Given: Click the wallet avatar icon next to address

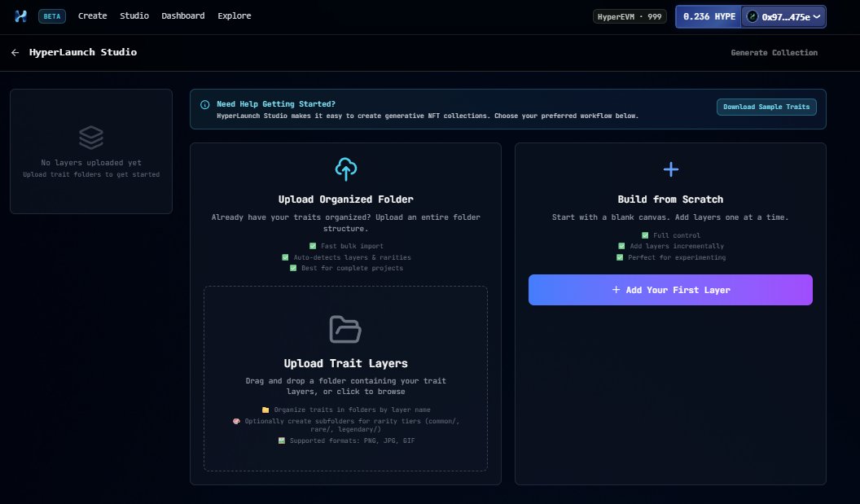Looking at the screenshot, I should tap(752, 16).
